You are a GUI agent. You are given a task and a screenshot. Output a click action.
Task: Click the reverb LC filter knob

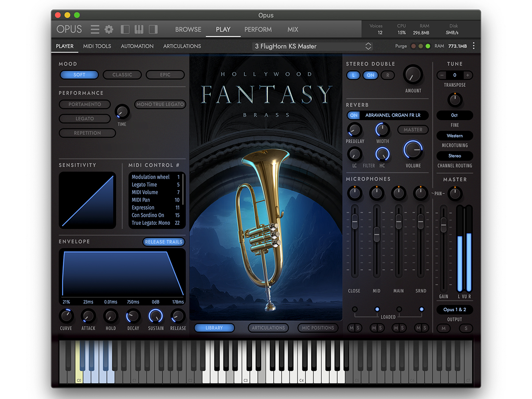click(354, 154)
